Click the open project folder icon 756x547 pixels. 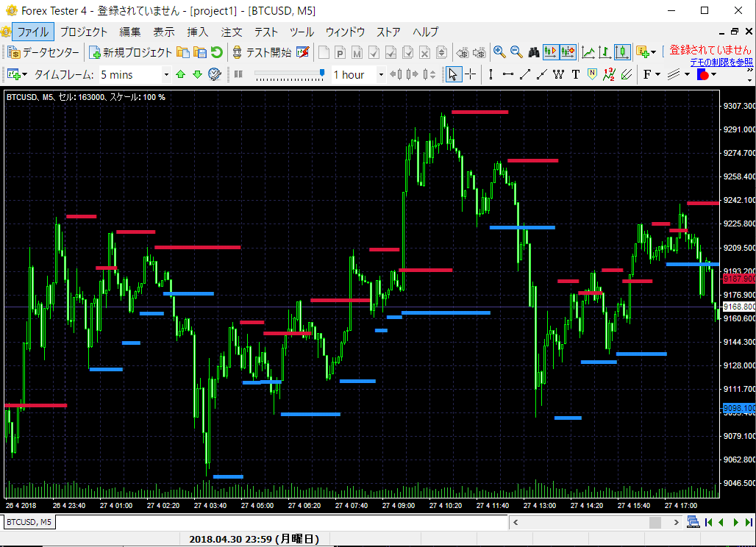pyautogui.click(x=182, y=52)
